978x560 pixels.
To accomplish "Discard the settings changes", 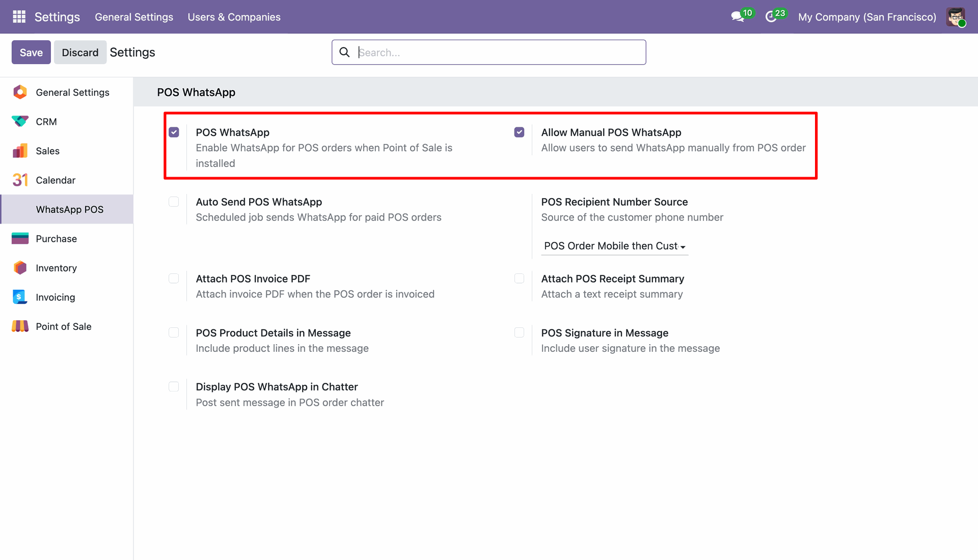I will (80, 52).
